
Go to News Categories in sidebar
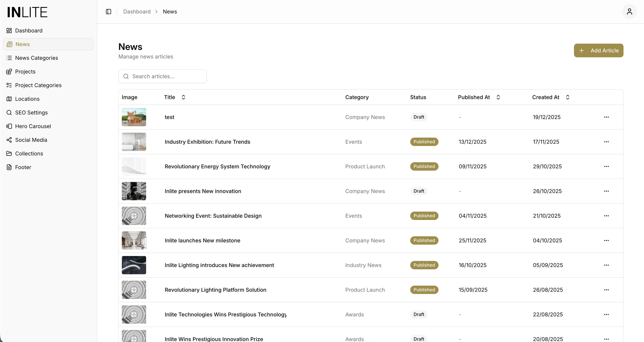36,58
